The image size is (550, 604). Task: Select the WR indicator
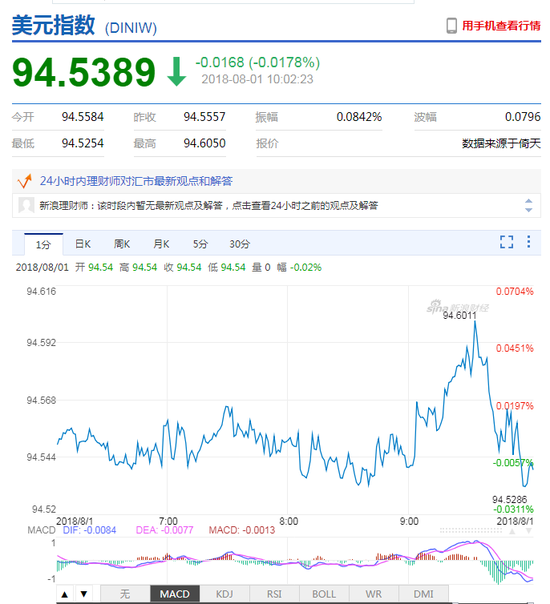point(374,594)
